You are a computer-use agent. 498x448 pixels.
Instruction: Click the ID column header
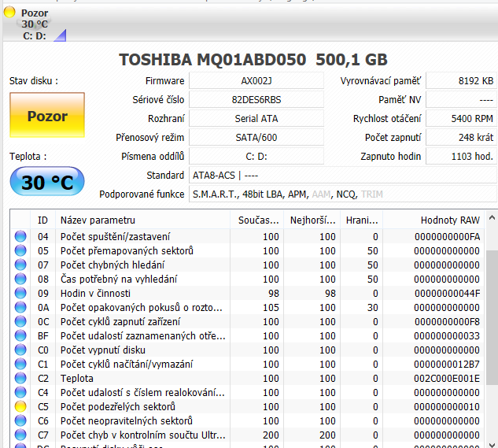coord(42,220)
